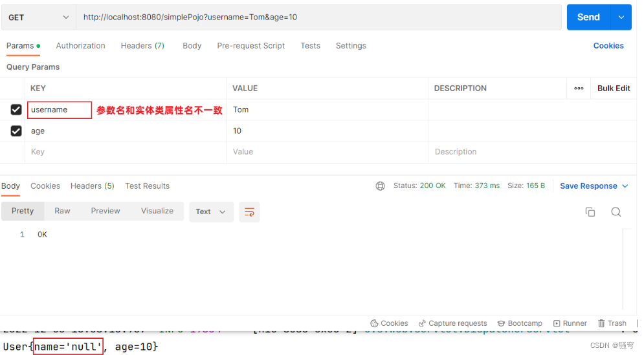Viewport: 644px width, 355px height.
Task: Click the Tom value cell
Action: click(328, 109)
